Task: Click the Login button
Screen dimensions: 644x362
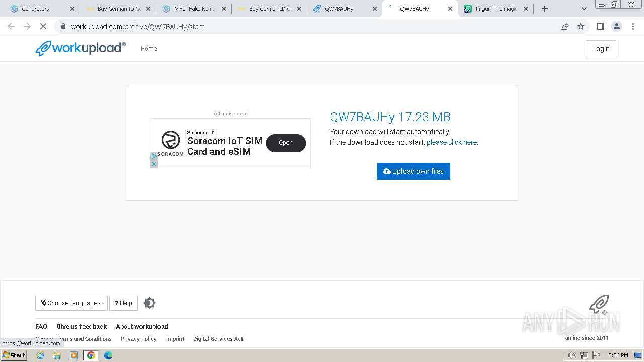Action: (601, 49)
